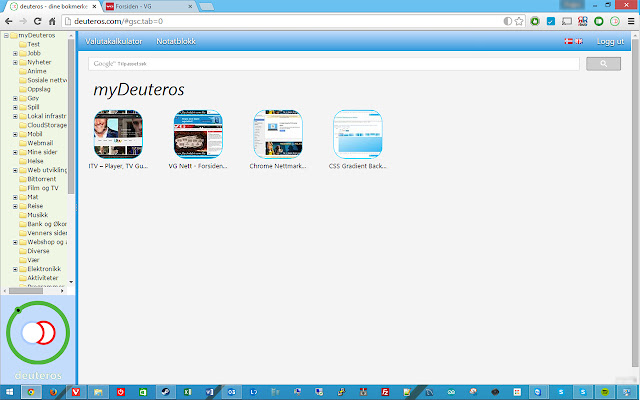Open Outlook from the taskbar
Viewport: 640px width, 400px height.
pos(231,392)
